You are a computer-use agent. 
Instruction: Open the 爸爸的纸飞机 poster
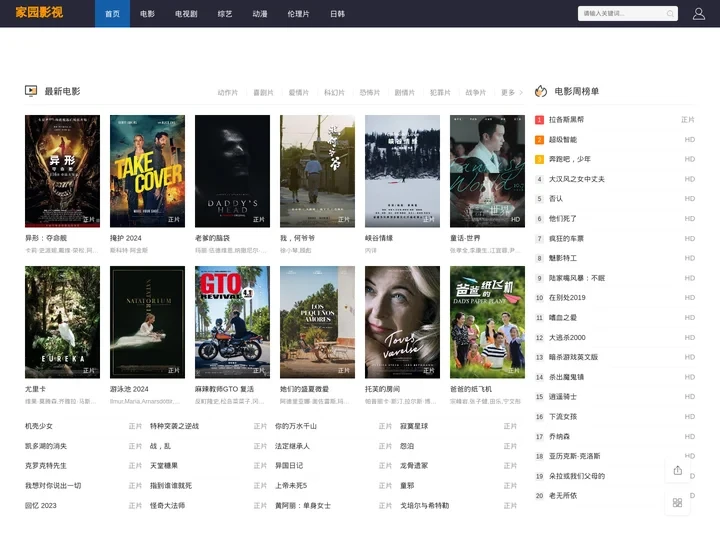[x=487, y=322]
